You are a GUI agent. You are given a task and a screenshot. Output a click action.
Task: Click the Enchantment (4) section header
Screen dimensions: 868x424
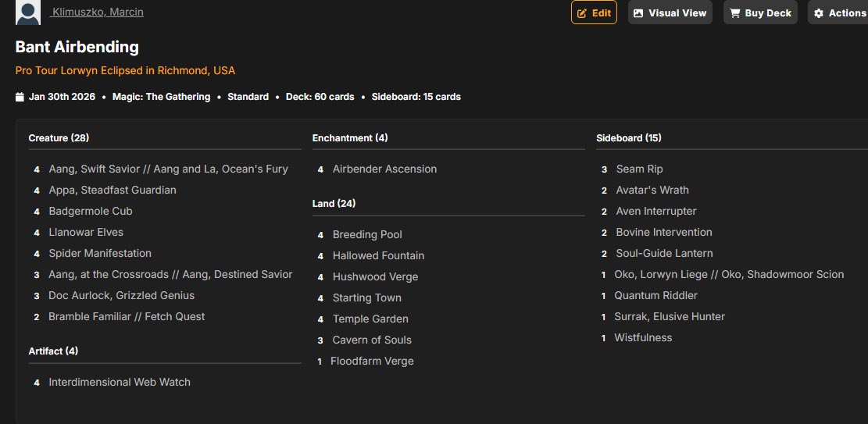[350, 138]
